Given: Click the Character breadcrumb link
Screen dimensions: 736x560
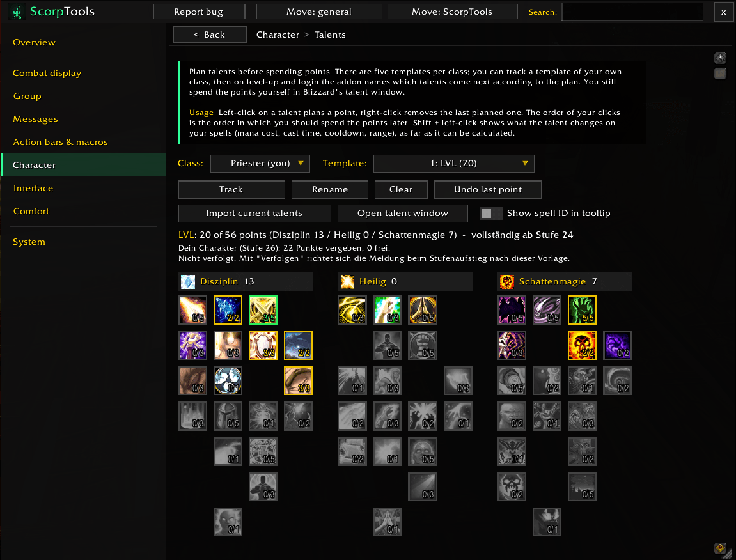Looking at the screenshot, I should (278, 35).
